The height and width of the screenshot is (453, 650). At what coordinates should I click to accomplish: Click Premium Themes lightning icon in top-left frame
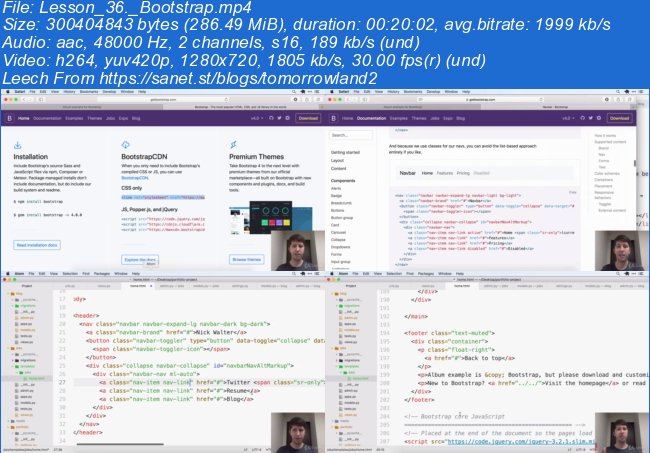pyautogui.click(x=233, y=145)
